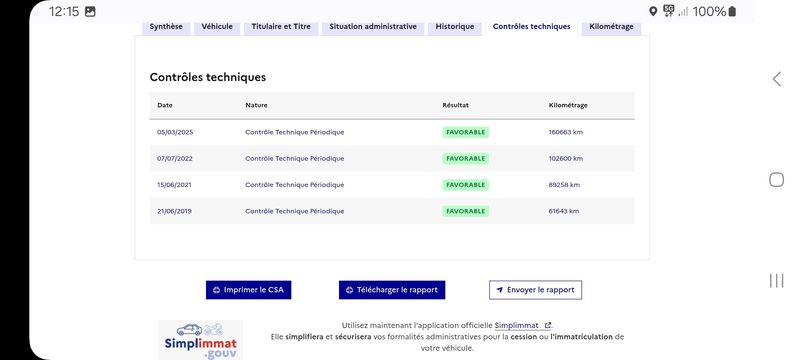Click Contrôle Technique Périodique in the 15/06/2021 row
Viewport: 800px width, 360px height.
tap(294, 185)
